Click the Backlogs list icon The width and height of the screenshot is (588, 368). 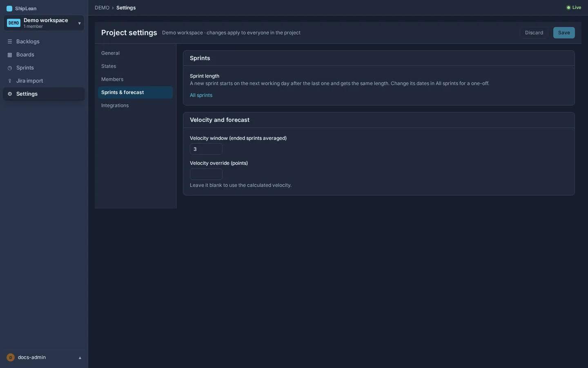pos(10,42)
